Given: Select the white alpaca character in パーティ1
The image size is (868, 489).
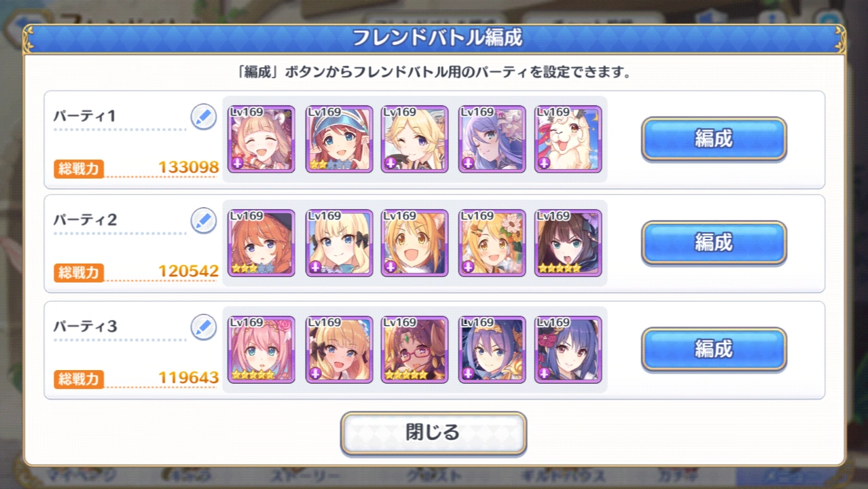Looking at the screenshot, I should tap(568, 139).
